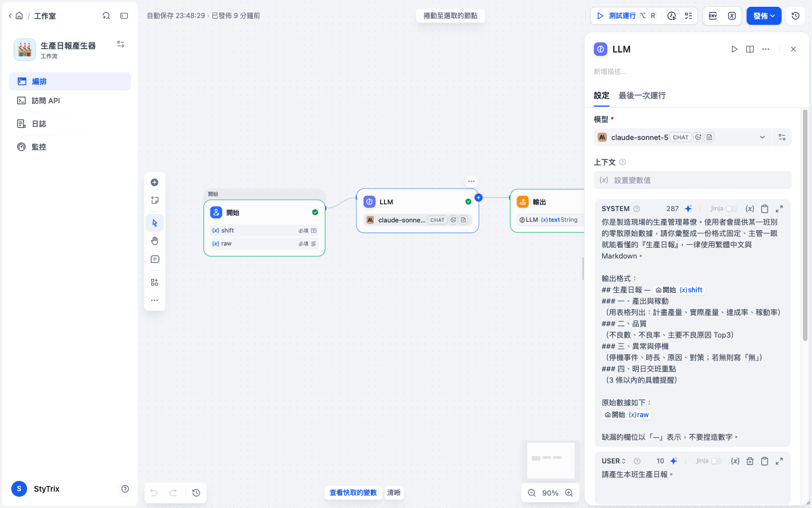The image size is (812, 508).
Task: Click 捲動至選取的節點 button
Action: pos(451,16)
